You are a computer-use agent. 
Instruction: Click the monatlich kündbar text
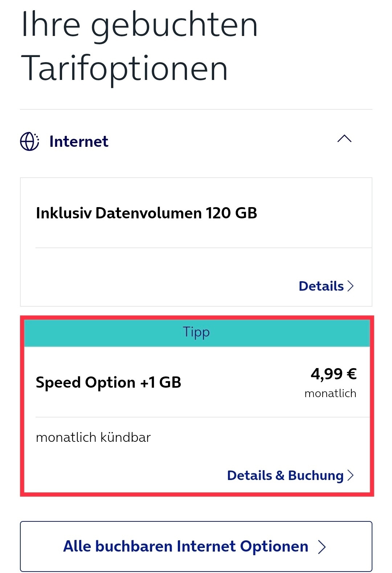pos(93,437)
